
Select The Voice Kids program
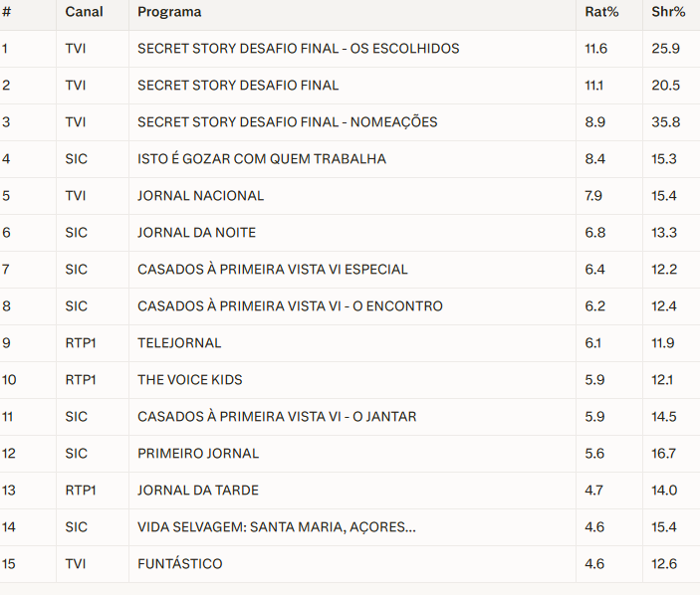coord(189,380)
